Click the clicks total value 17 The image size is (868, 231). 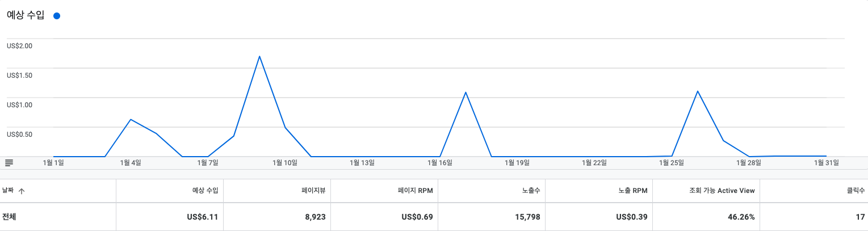coord(861,217)
